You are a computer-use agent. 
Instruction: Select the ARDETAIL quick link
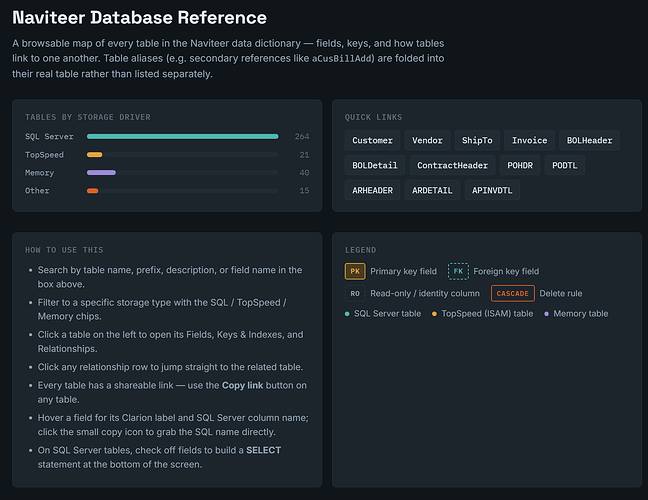point(432,190)
